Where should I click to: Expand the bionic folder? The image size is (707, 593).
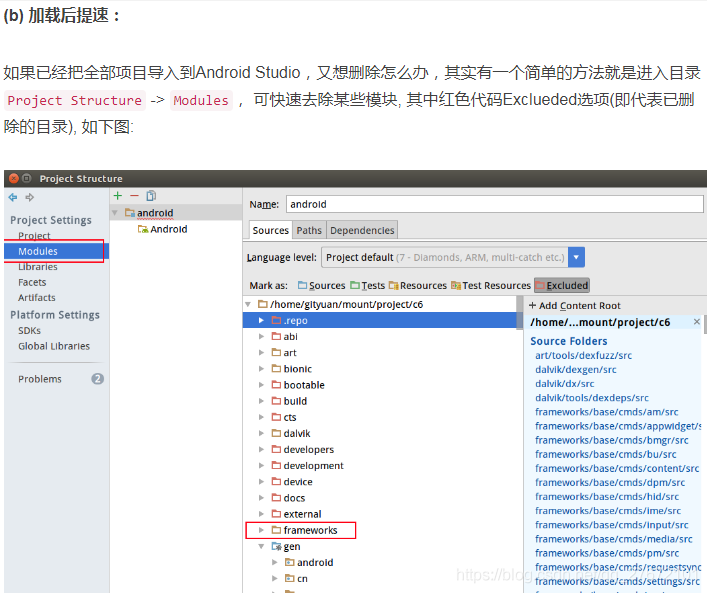pyautogui.click(x=261, y=368)
